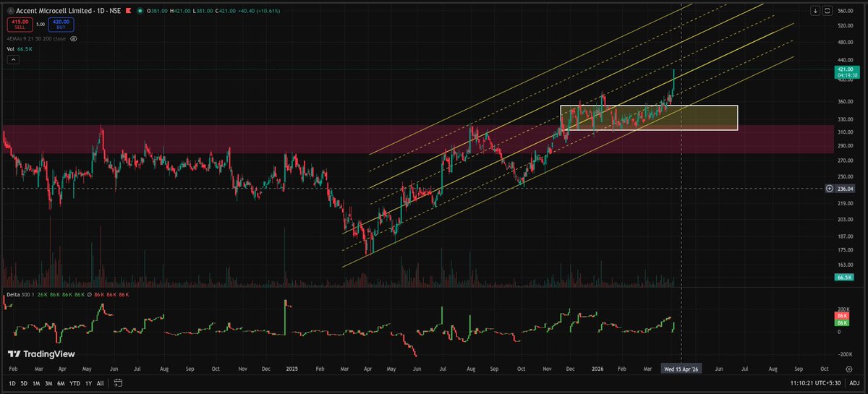Select the 1D time range
This screenshot has height=394, width=868.
(x=12, y=383)
